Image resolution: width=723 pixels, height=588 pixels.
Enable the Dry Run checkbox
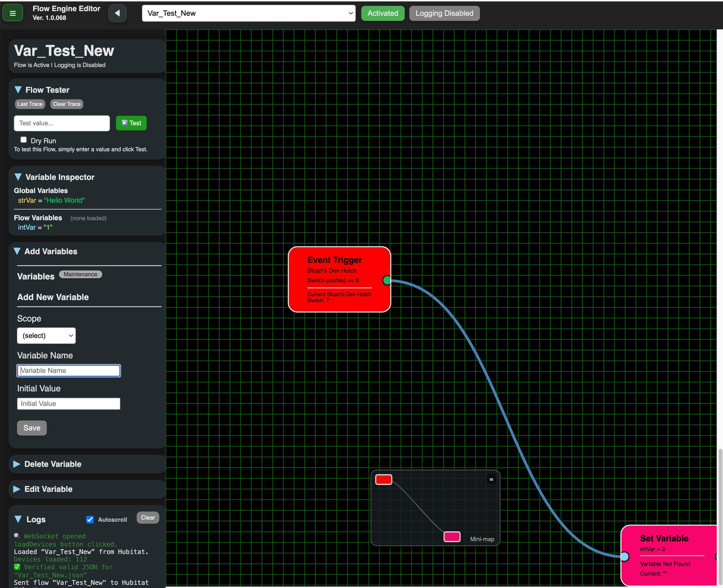point(24,140)
